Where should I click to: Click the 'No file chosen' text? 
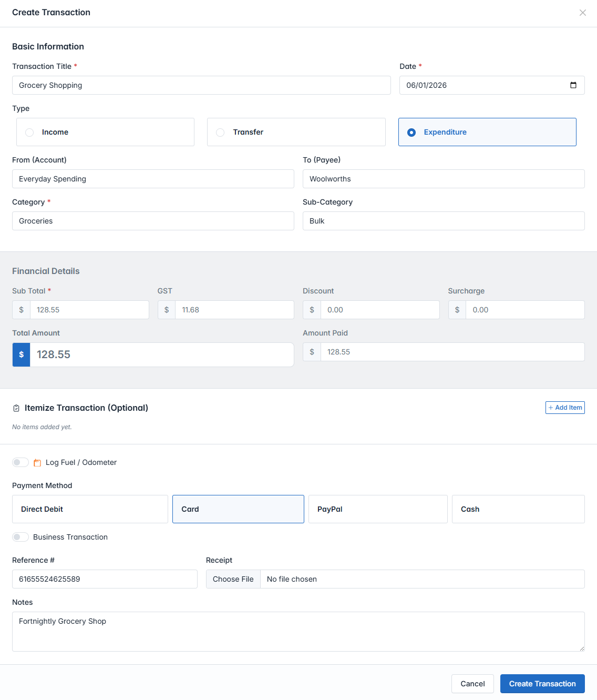(x=292, y=579)
